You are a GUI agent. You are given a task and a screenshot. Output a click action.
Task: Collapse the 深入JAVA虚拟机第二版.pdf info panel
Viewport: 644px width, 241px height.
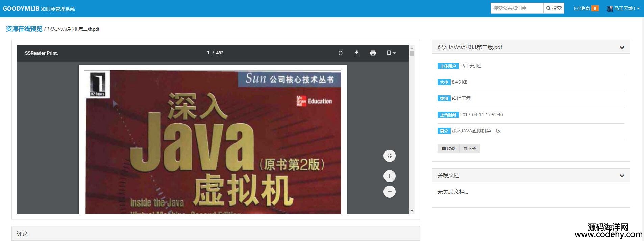tap(622, 47)
